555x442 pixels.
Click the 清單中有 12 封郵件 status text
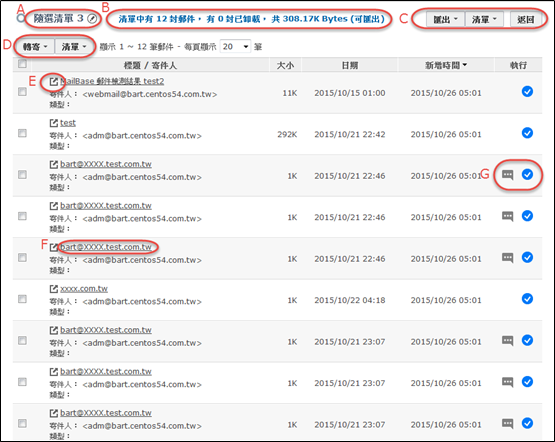point(251,19)
